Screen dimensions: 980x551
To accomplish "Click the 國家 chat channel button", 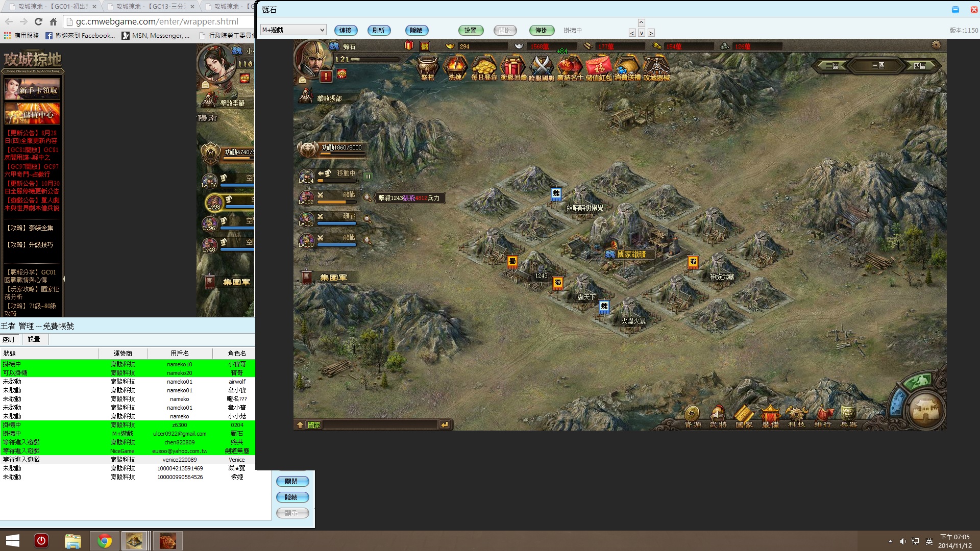I will [x=314, y=424].
